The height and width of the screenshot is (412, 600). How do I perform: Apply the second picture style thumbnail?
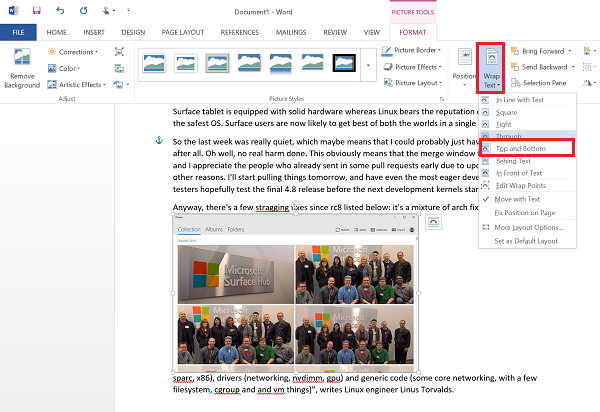tap(186, 63)
